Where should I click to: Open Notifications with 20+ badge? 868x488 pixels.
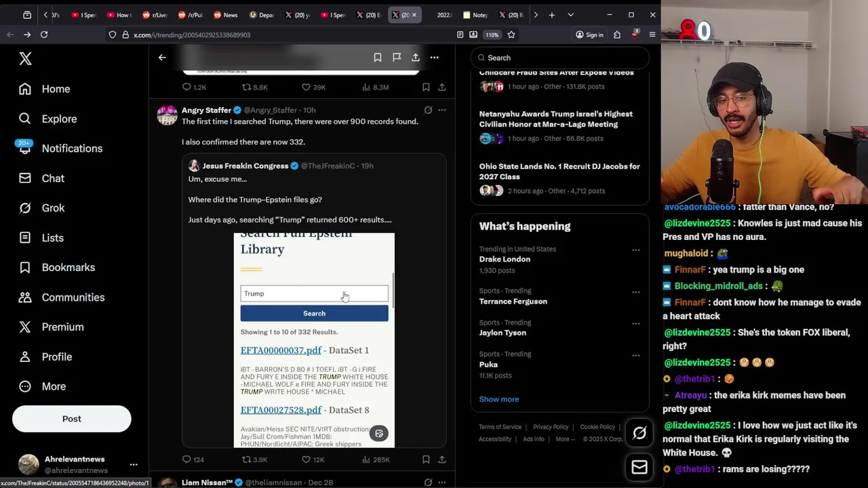[x=60, y=148]
